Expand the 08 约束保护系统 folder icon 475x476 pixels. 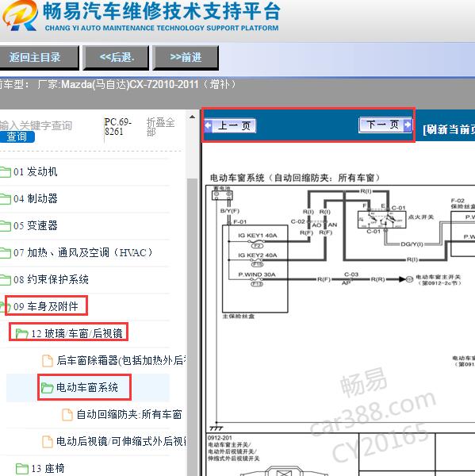click(x=6, y=279)
